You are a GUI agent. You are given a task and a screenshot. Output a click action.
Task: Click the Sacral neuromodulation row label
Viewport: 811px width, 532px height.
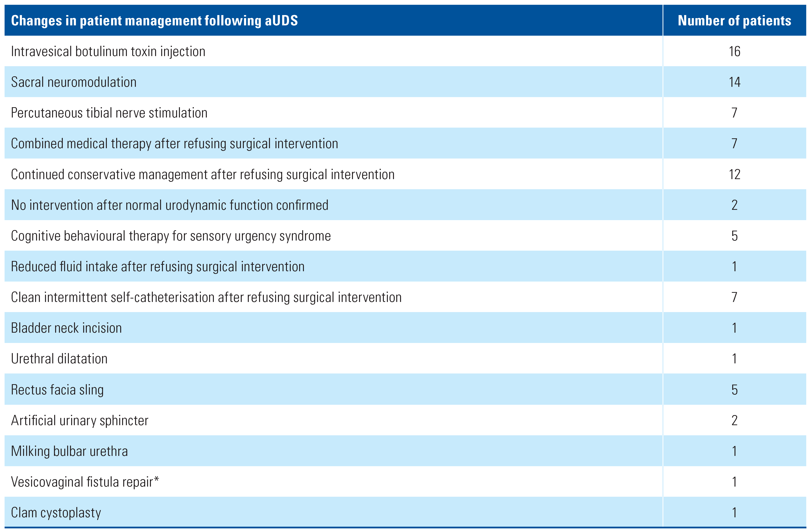point(74,82)
